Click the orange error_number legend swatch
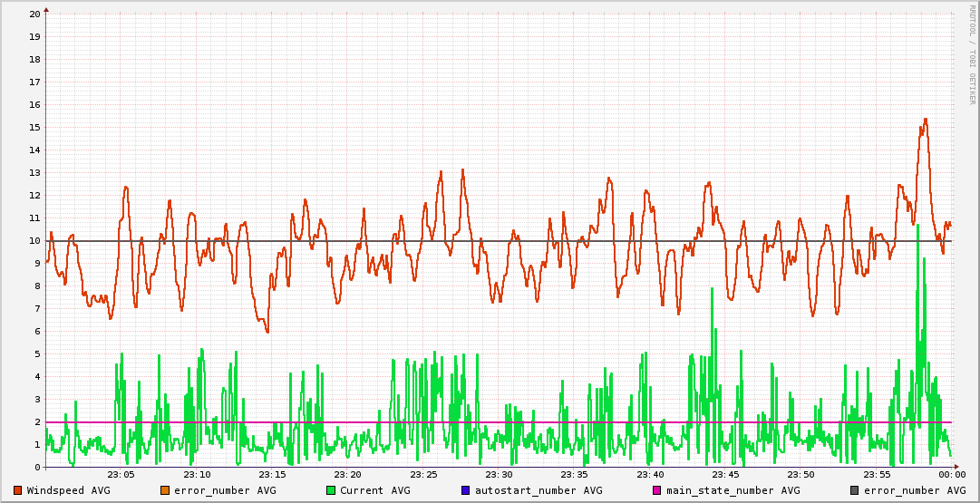Screen dimensions: 980x503 164,490
